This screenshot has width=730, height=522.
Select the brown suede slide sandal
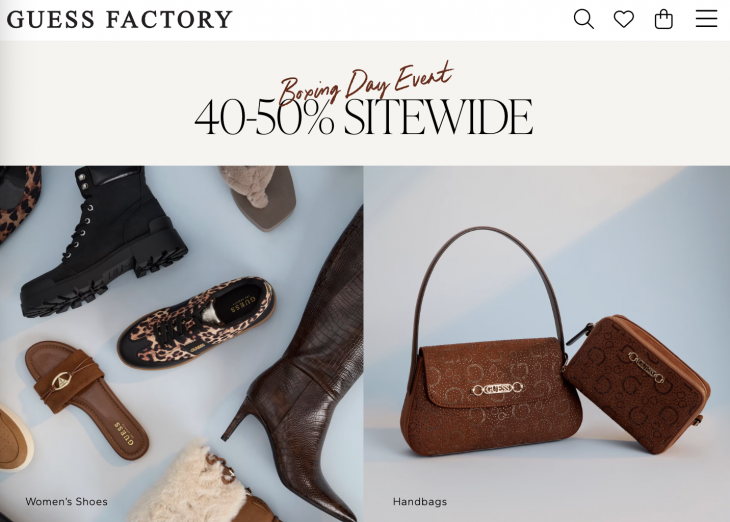click(x=87, y=400)
